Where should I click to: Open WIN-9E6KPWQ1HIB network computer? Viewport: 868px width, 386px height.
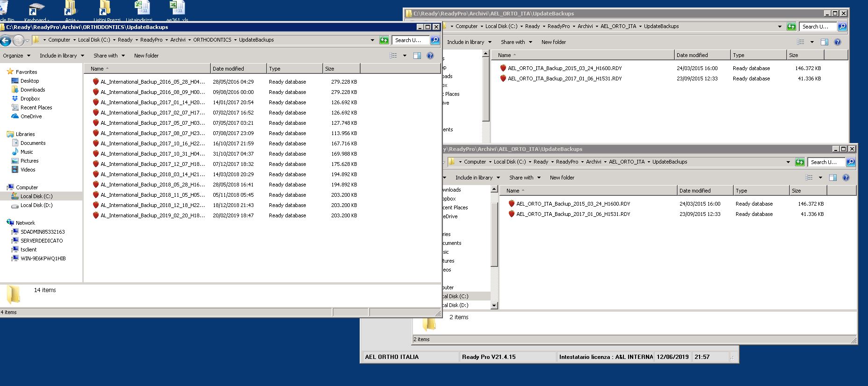click(43, 258)
